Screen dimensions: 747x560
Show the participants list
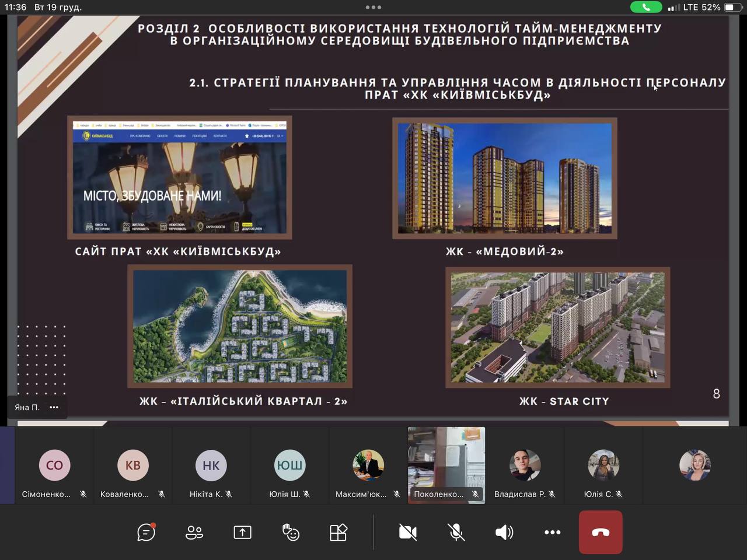click(194, 532)
